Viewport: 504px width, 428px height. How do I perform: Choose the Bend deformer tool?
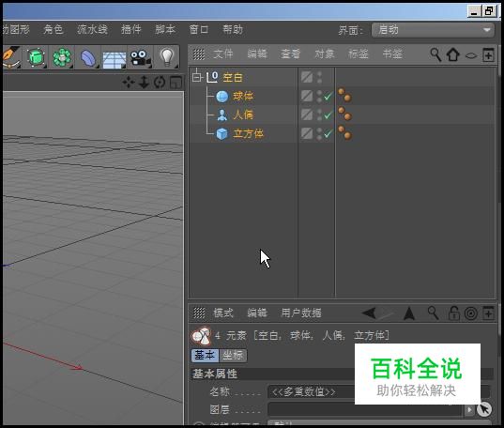click(x=88, y=58)
